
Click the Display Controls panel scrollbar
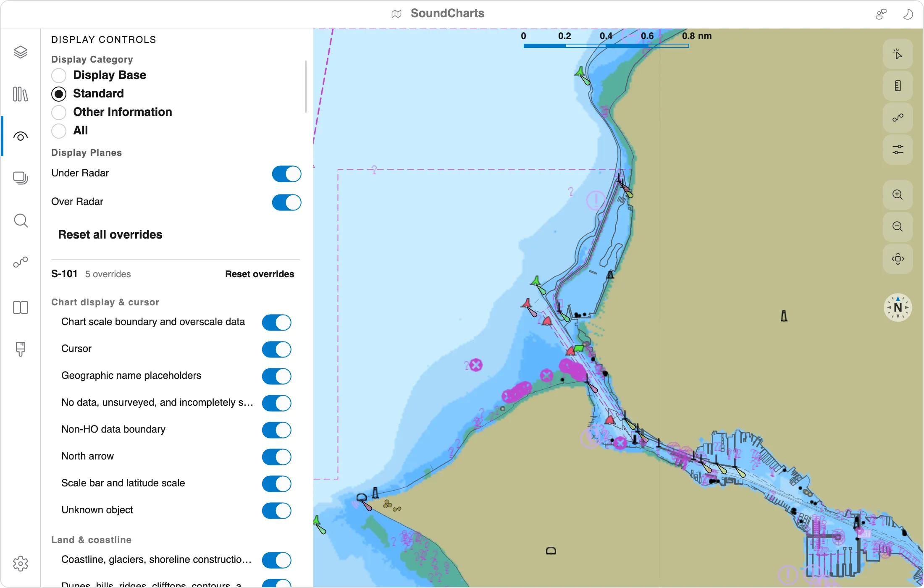[x=306, y=87]
